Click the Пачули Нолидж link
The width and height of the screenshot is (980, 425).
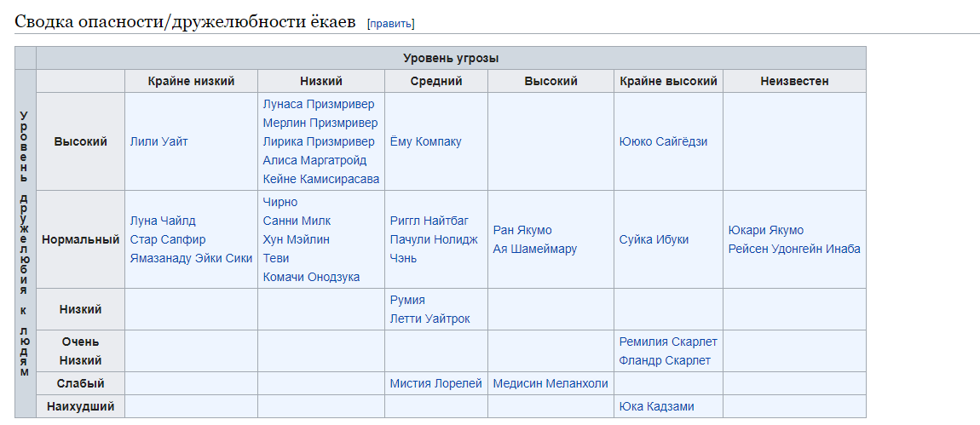434,239
